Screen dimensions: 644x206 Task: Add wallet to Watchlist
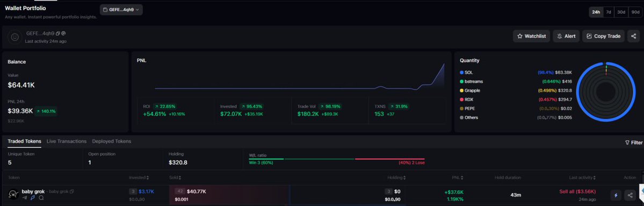pyautogui.click(x=531, y=36)
